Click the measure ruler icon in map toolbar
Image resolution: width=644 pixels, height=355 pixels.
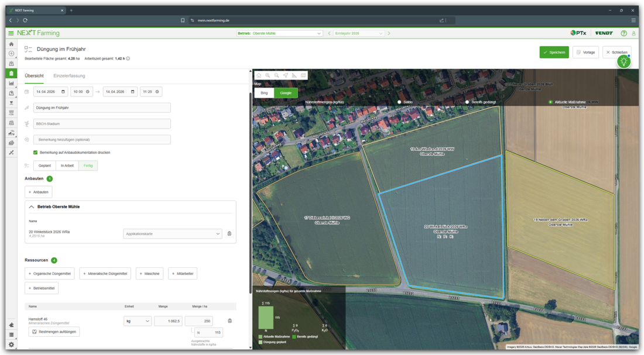[294, 75]
